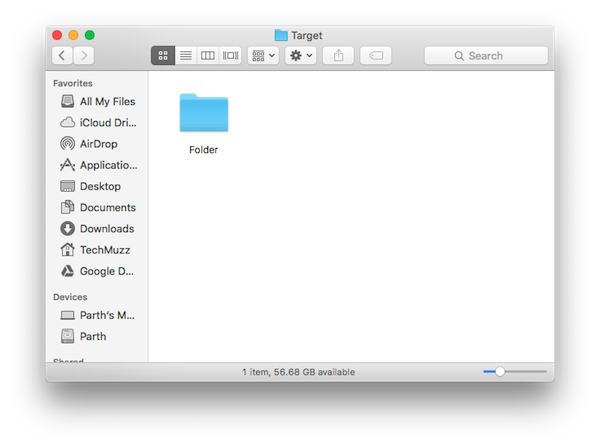Open the item arrangement dropdown
Screen dimensions: 600x447
[x=263, y=56]
